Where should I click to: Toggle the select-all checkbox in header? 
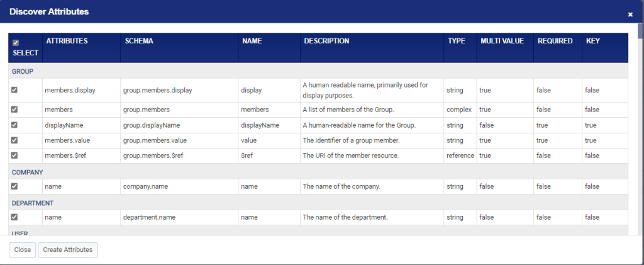click(16, 43)
